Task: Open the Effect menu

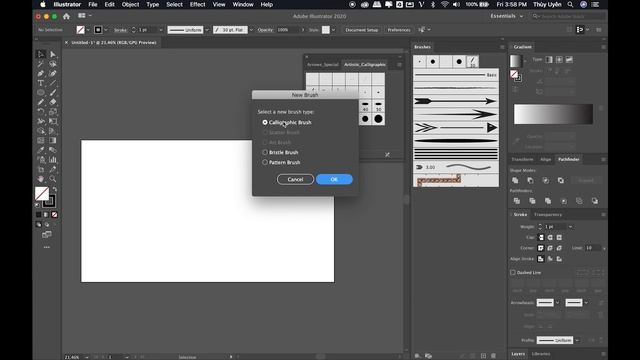Action: coord(198,4)
